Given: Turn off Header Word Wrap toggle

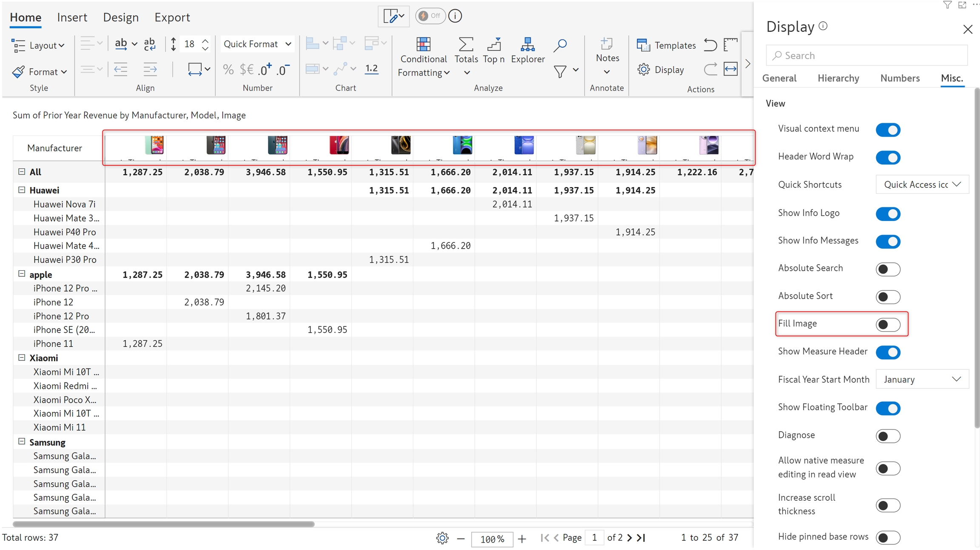Looking at the screenshot, I should pos(888,157).
